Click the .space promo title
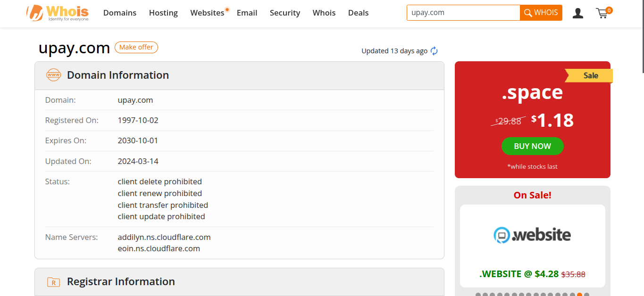The image size is (644, 296). pos(532,92)
